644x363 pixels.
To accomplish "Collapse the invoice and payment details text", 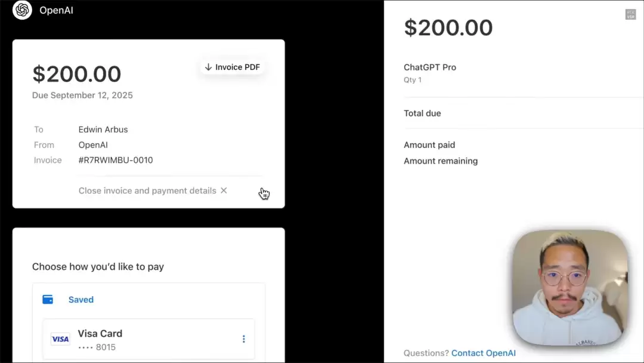I will [147, 190].
